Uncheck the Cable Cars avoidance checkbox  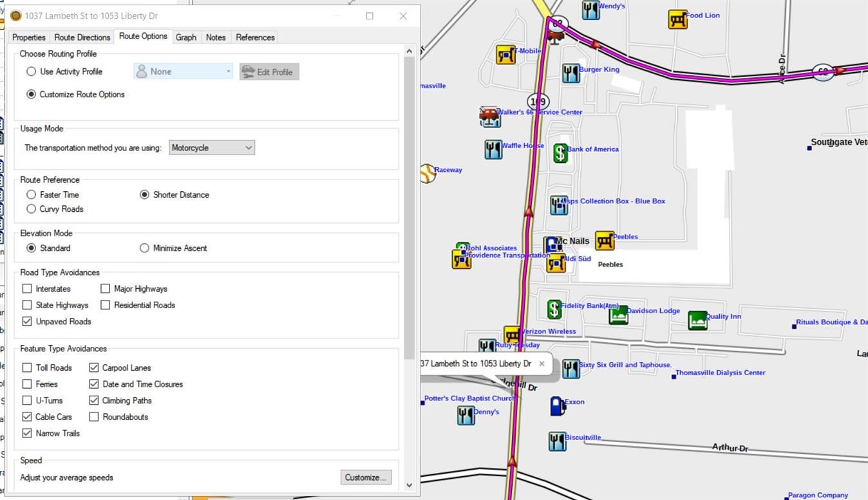pos(27,416)
